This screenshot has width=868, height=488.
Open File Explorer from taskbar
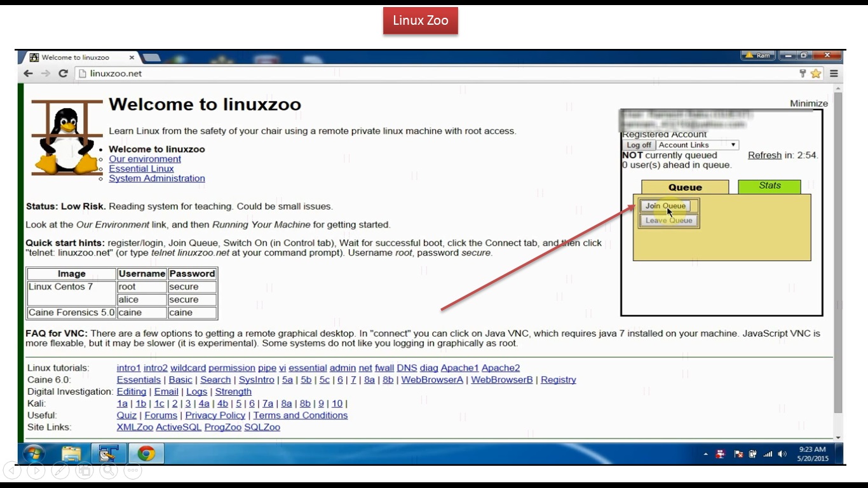[72, 454]
